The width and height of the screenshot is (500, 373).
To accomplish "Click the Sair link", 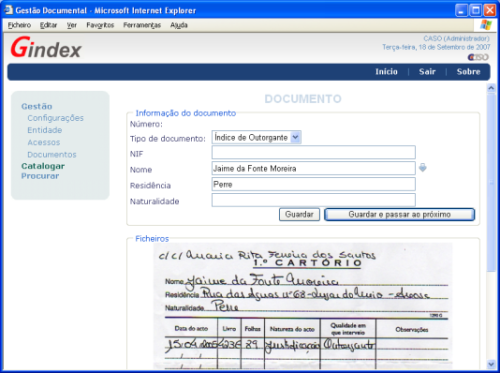I will click(427, 72).
